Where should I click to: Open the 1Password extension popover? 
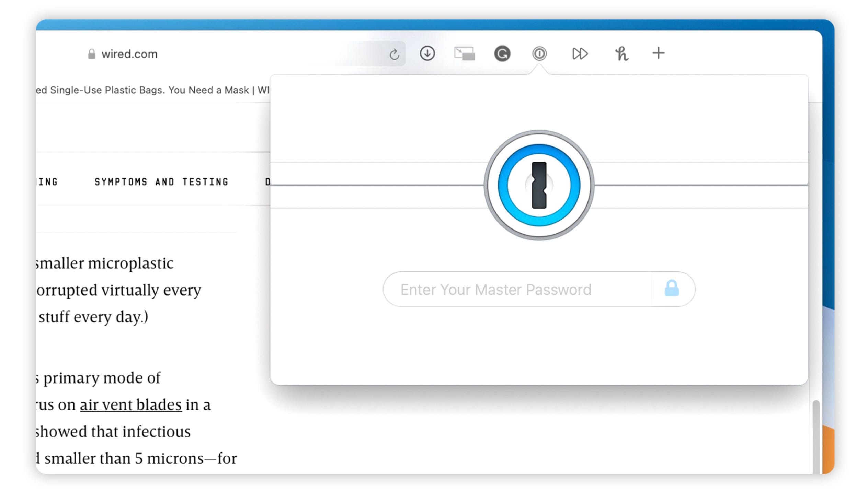coord(539,54)
